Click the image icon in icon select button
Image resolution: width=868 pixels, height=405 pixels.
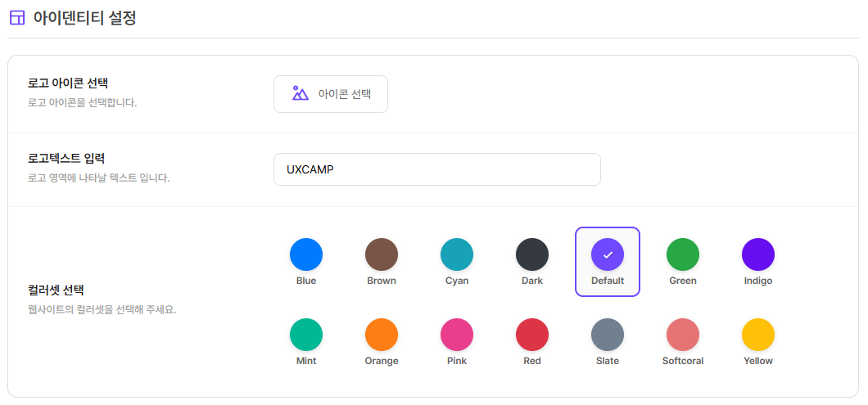(x=301, y=94)
